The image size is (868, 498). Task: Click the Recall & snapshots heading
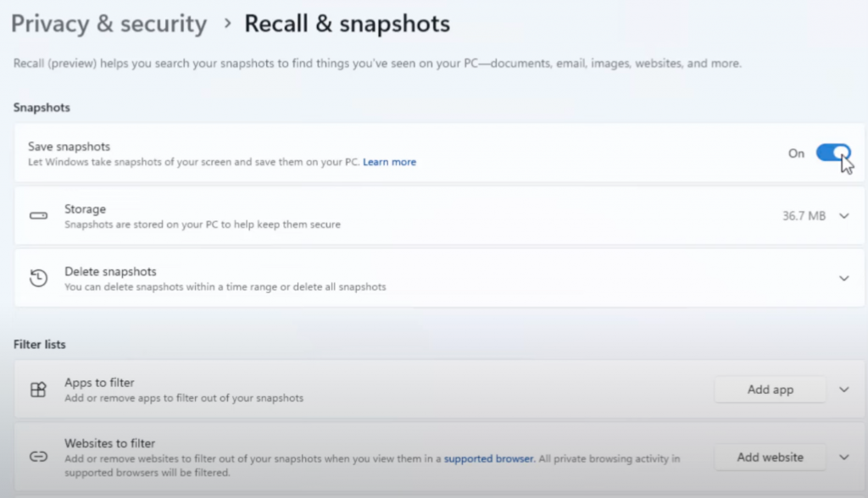[347, 24]
